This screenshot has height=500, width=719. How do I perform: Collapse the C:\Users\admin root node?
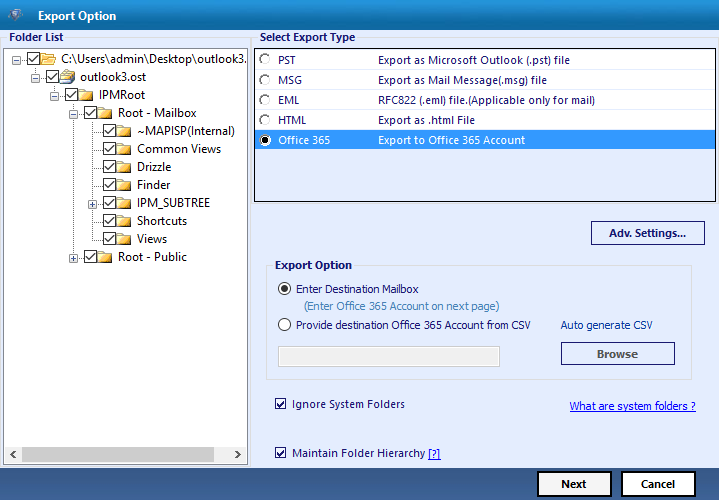[17, 60]
